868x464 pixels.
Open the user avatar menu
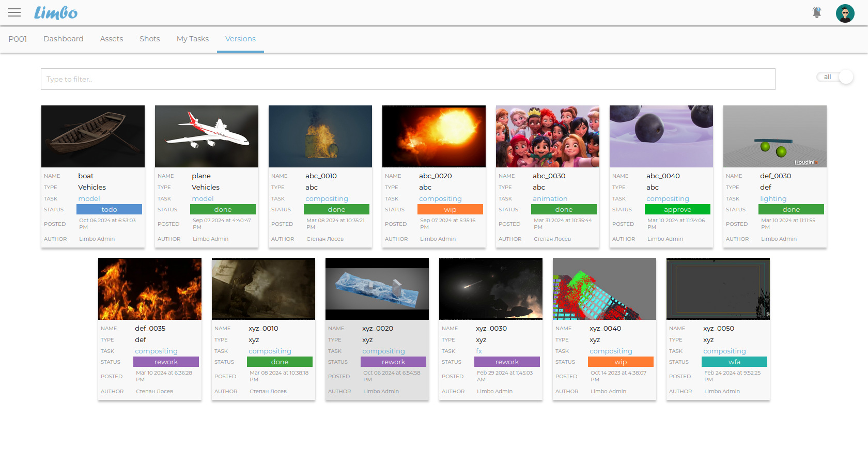pyautogui.click(x=845, y=13)
